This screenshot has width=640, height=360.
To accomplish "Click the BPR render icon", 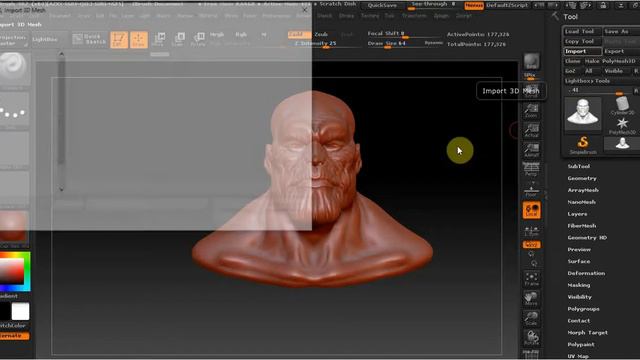I will 531,62.
